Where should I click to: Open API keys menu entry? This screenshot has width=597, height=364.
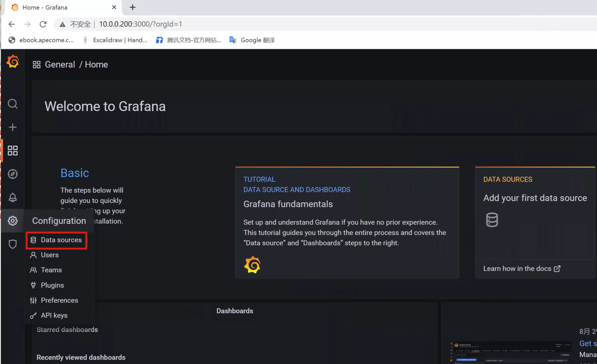pyautogui.click(x=54, y=315)
